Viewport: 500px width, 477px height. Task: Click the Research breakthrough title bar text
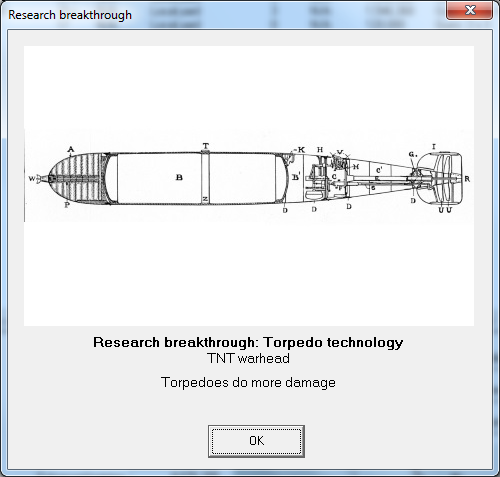click(70, 15)
